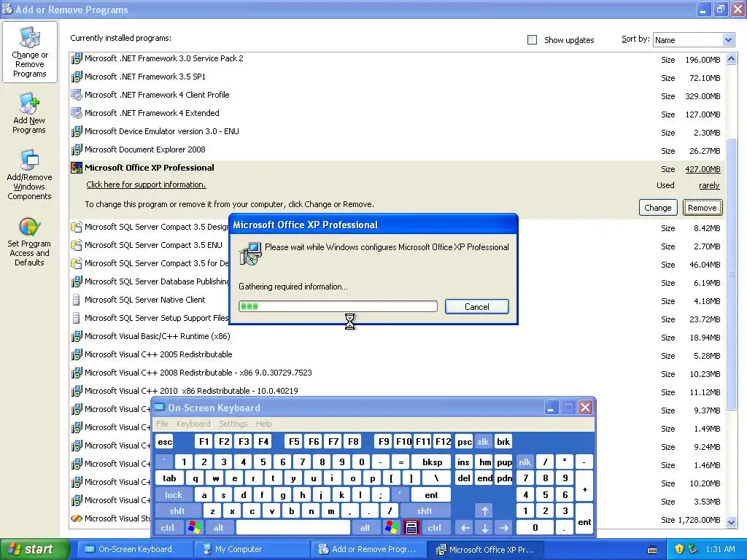Click Visual C++ 2005 Redistributable icon
747x560 pixels.
76,355
